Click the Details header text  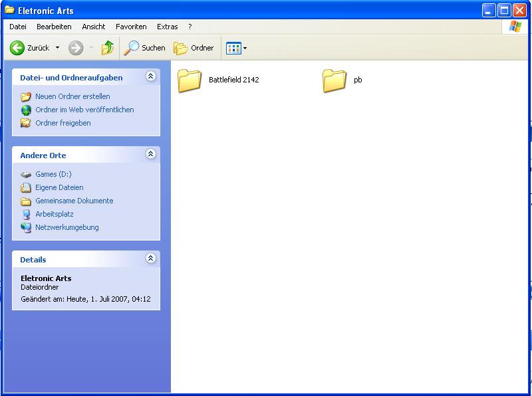(33, 260)
